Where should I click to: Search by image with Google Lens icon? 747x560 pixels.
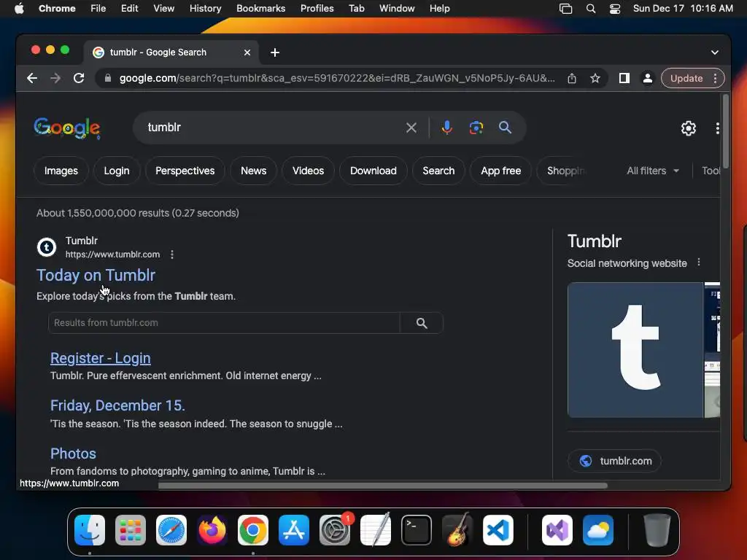coord(476,128)
